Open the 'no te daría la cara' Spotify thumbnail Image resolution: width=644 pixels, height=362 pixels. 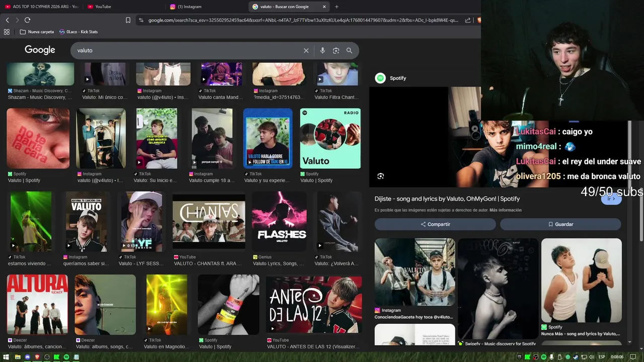(x=38, y=138)
